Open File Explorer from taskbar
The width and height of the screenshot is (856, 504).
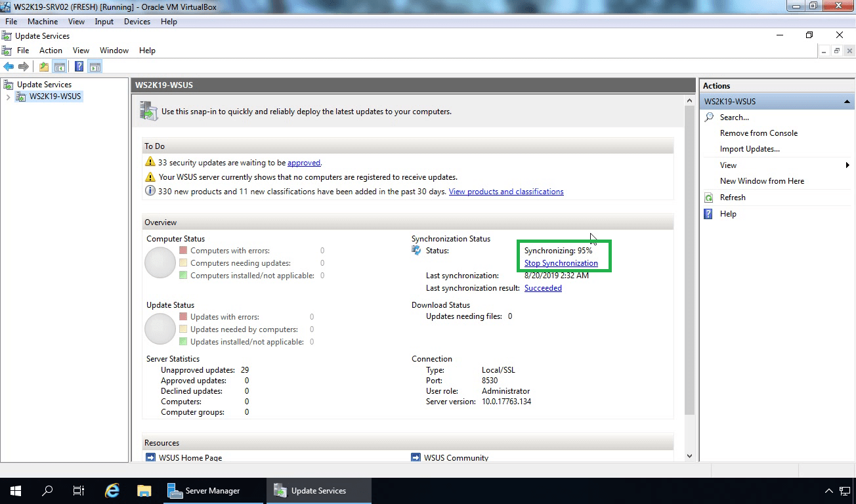coord(144,491)
